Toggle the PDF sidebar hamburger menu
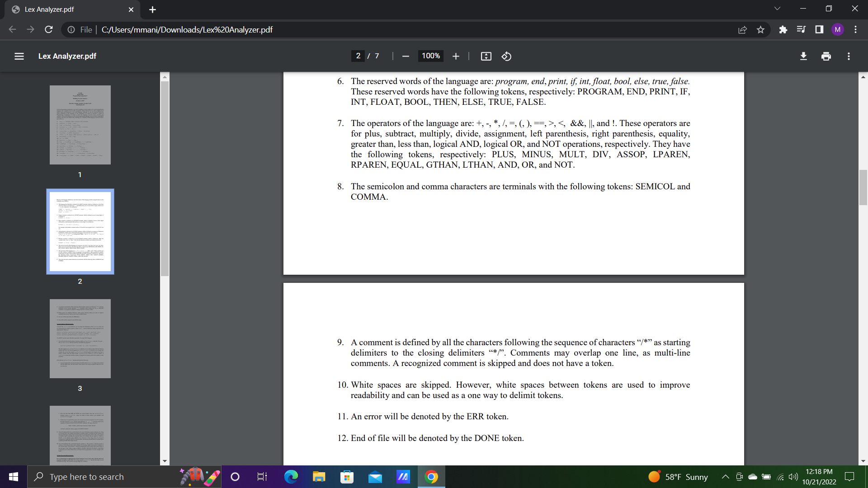868x488 pixels. click(19, 56)
